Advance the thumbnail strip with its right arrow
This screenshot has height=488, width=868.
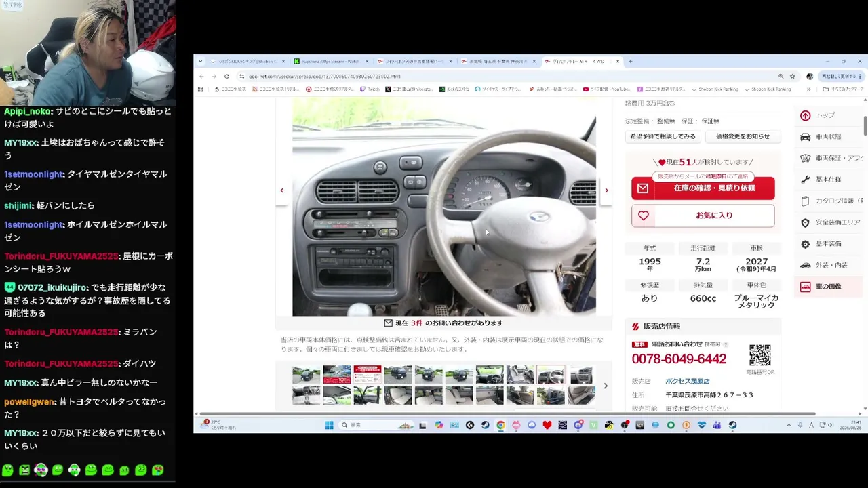tap(606, 386)
